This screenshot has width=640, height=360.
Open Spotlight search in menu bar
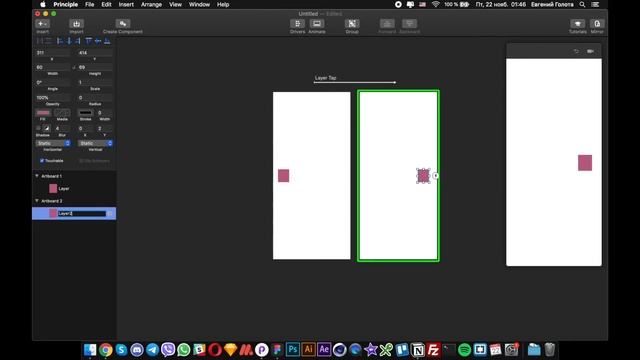click(x=582, y=4)
